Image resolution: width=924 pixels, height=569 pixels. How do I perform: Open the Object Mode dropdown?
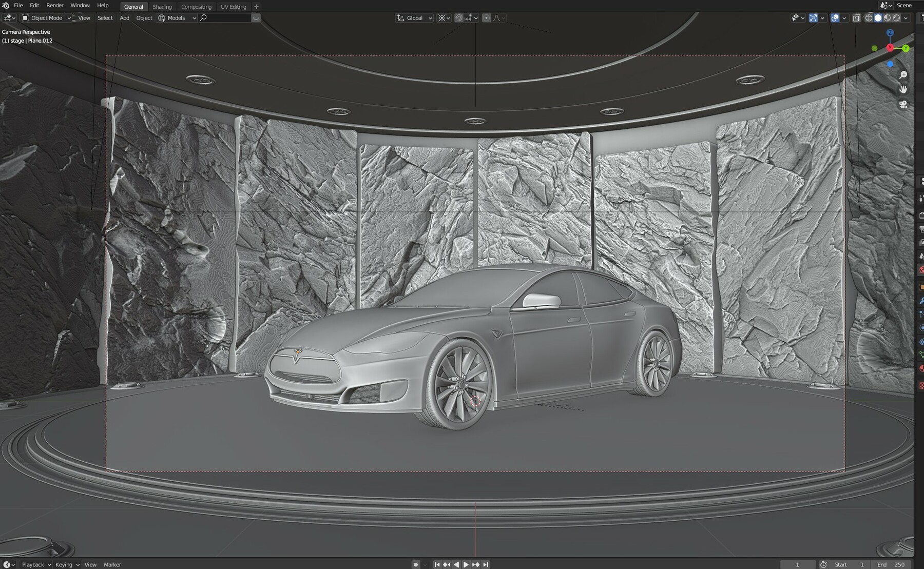tap(45, 18)
